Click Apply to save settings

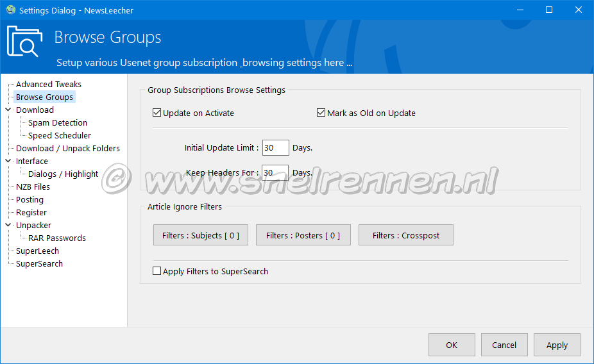(x=557, y=345)
